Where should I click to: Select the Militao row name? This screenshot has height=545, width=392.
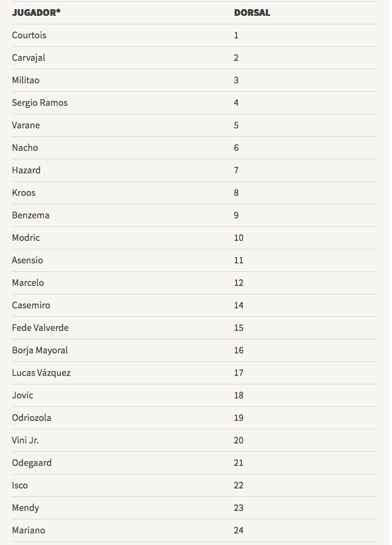26,80
